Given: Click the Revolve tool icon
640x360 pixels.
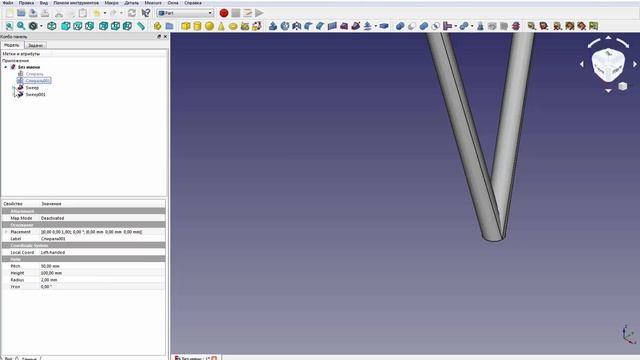Looking at the screenshot, I should 285,26.
